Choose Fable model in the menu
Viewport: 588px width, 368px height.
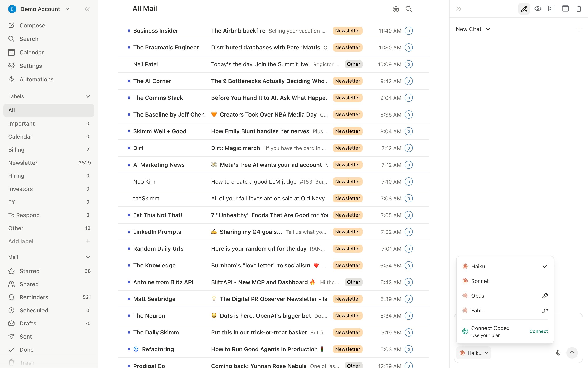pyautogui.click(x=505, y=310)
